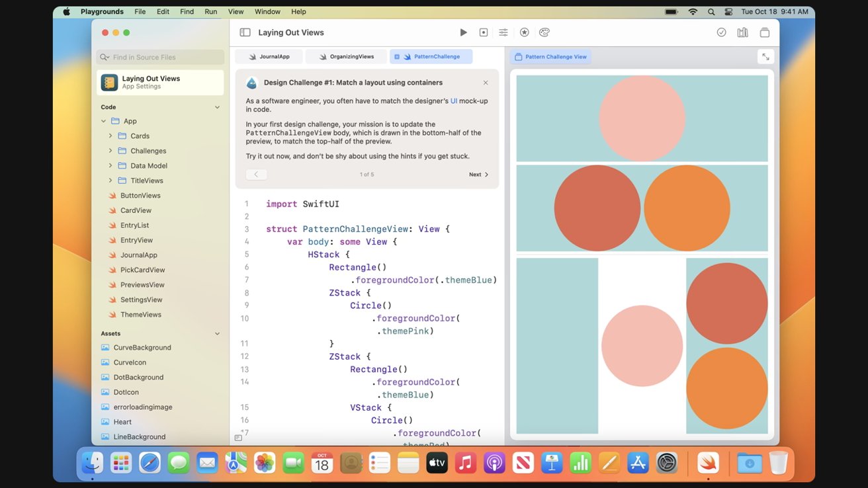Open Laying Out Views App Settings in sidebar
868x488 pixels.
(159, 82)
